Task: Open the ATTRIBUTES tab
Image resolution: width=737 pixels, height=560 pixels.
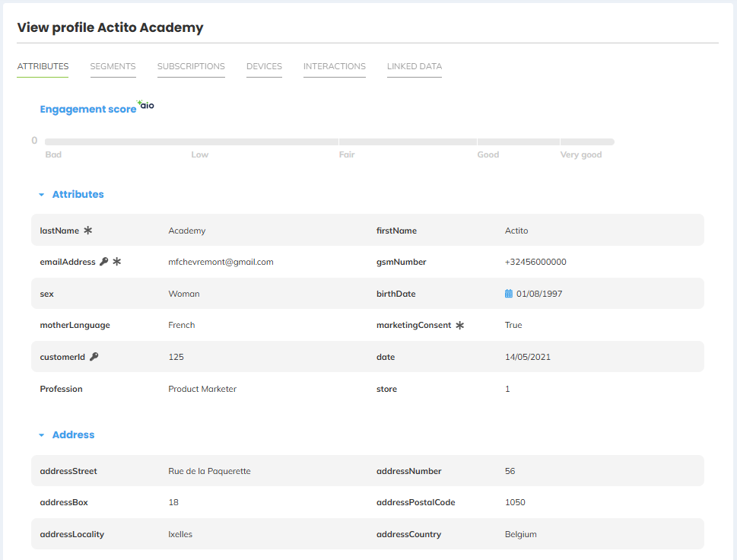Action: [43, 66]
